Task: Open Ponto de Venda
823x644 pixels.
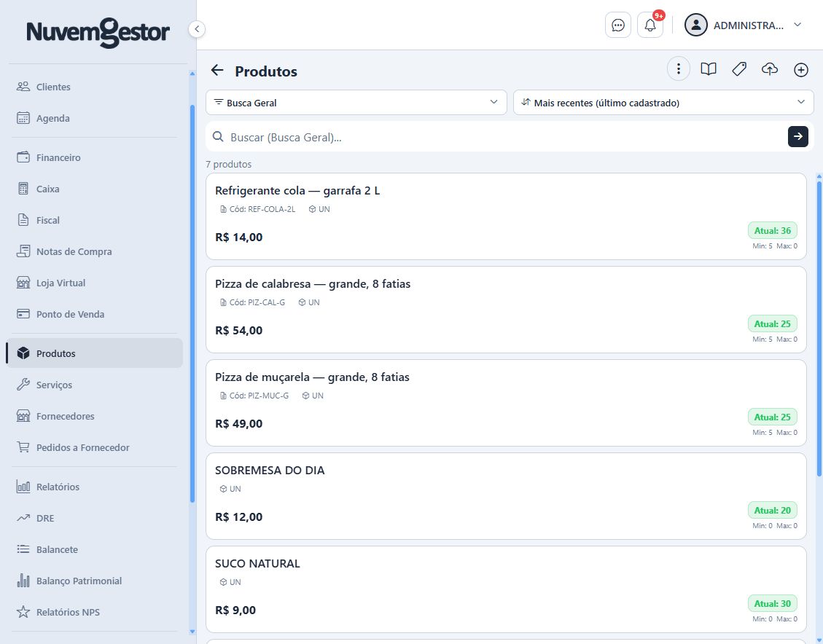Action: pos(95,314)
